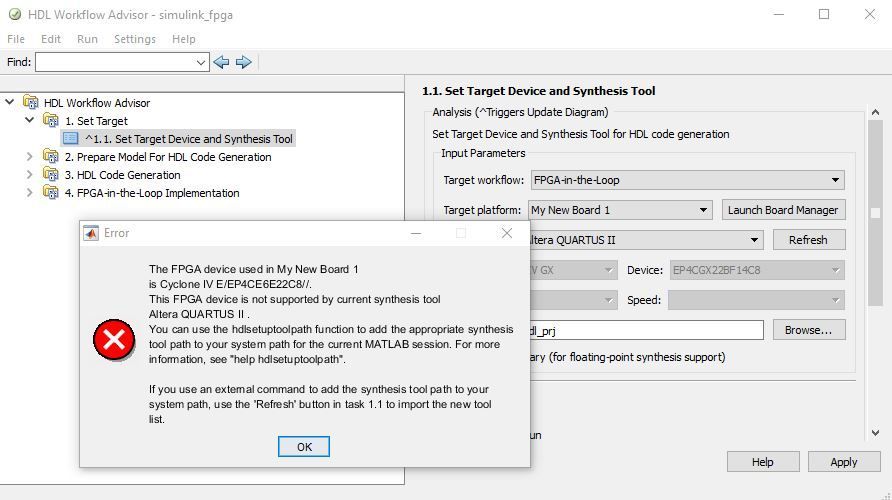892x500 pixels.
Task: Open the Settings menu
Action: coord(134,39)
